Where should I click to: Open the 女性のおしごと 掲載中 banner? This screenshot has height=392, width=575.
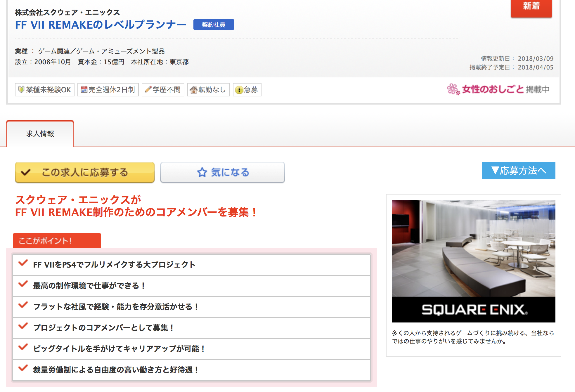498,89
